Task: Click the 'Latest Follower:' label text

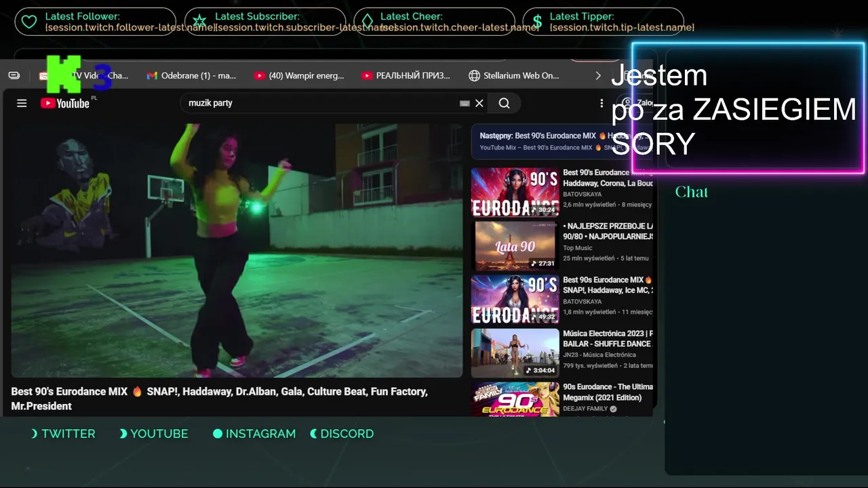Action: click(83, 16)
